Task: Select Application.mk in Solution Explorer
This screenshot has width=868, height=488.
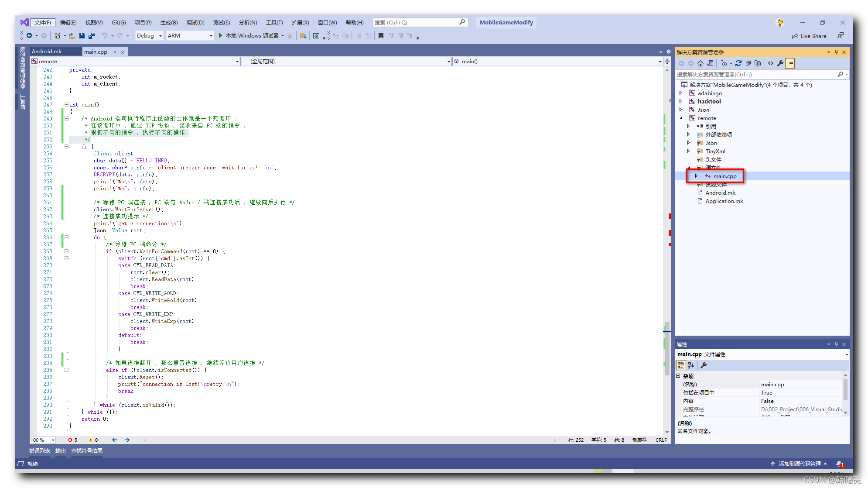Action: (724, 201)
